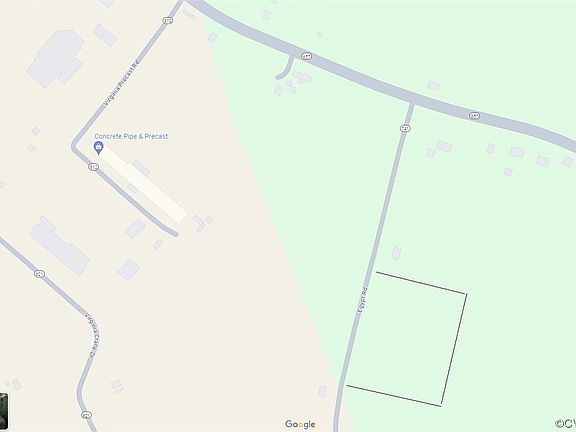Click the route shield at the top of Egypt Rd
Screen dimensions: 576x432
pos(405,128)
